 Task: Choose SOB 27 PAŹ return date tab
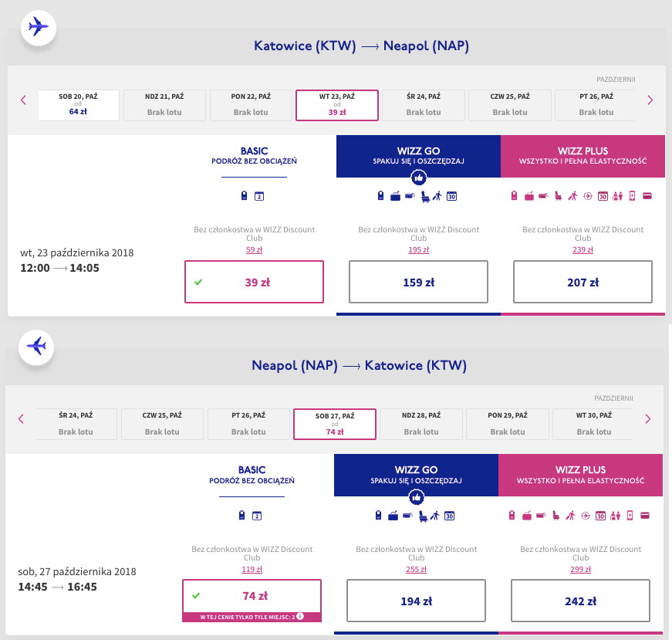[335, 423]
